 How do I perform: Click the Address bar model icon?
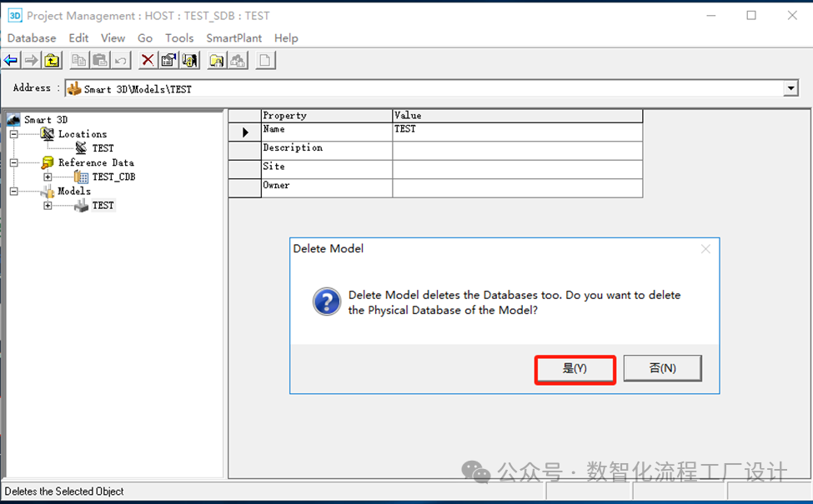(75, 88)
